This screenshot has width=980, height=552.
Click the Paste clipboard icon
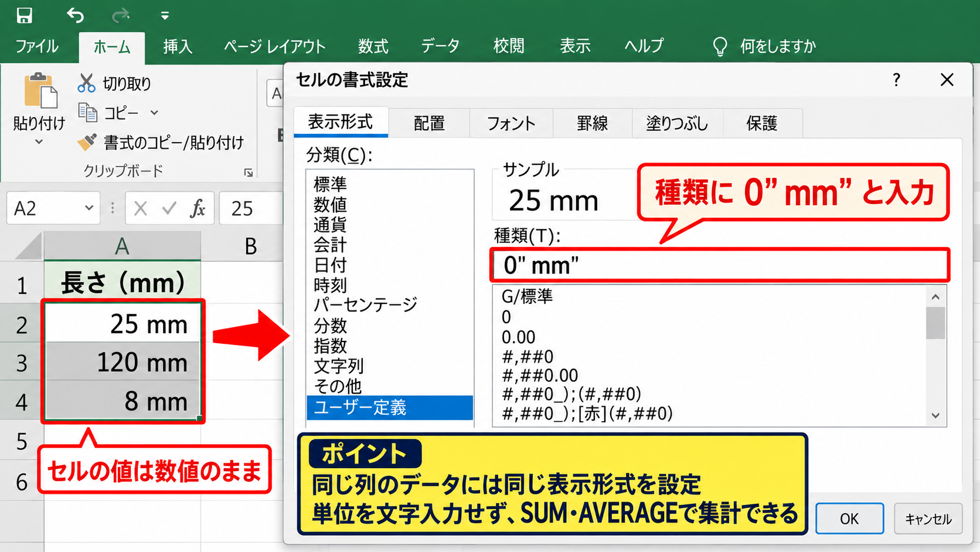(x=40, y=90)
